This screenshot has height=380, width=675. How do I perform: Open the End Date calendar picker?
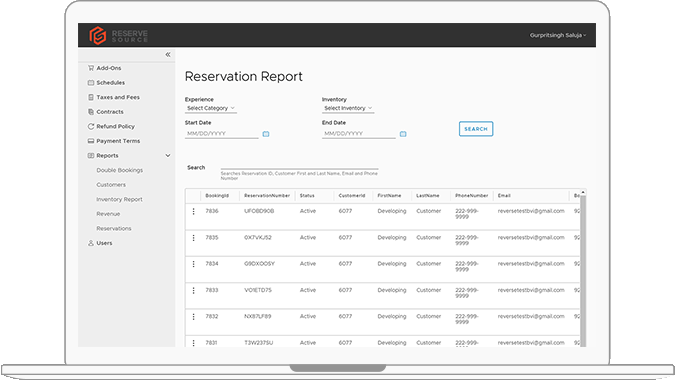coord(403,134)
